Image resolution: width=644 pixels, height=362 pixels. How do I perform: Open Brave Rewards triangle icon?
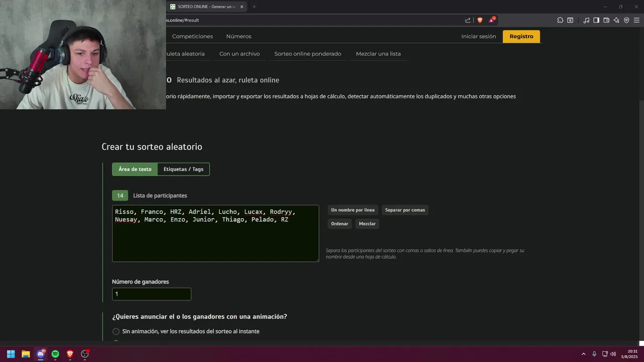pyautogui.click(x=492, y=20)
